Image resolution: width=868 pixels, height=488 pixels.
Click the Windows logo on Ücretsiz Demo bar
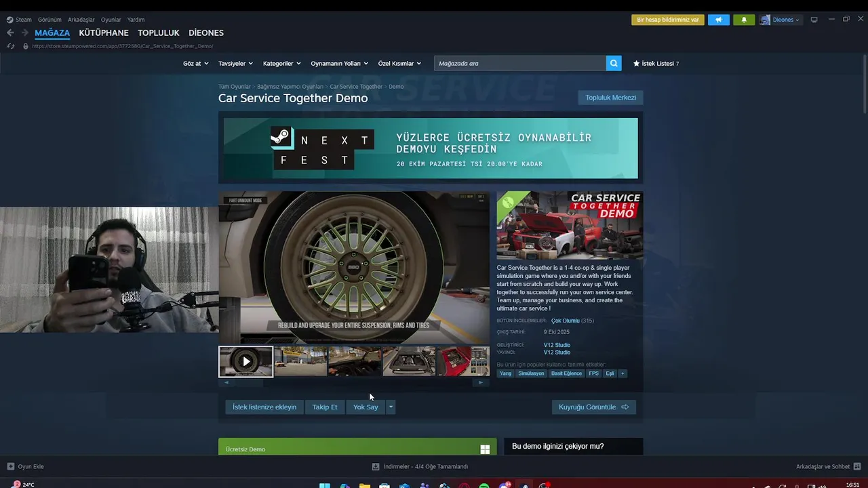coord(485,449)
